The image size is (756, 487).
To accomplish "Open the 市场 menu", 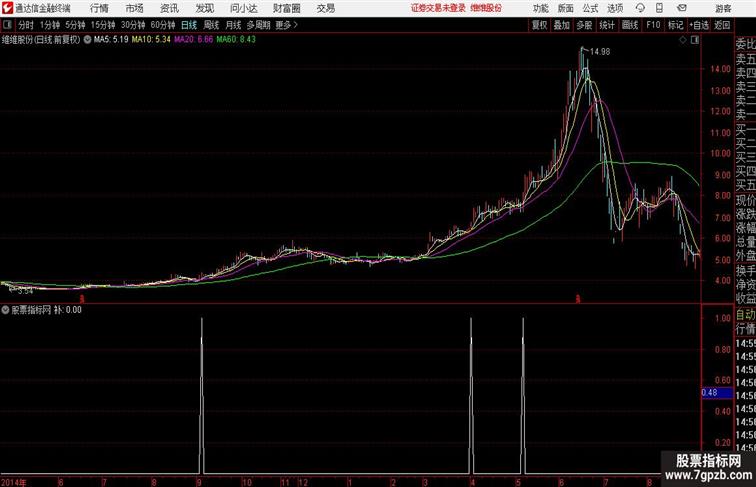I will coord(134,8).
